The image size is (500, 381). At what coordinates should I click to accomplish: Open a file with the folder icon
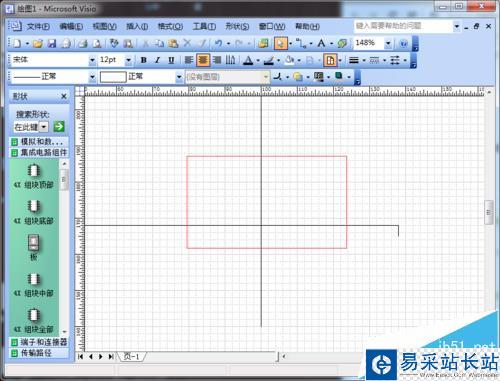point(38,43)
